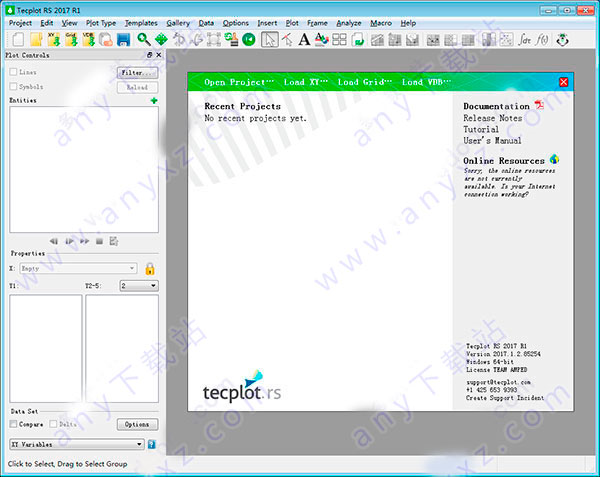
Task: Enable the Symbols checkbox
Action: (x=13, y=86)
